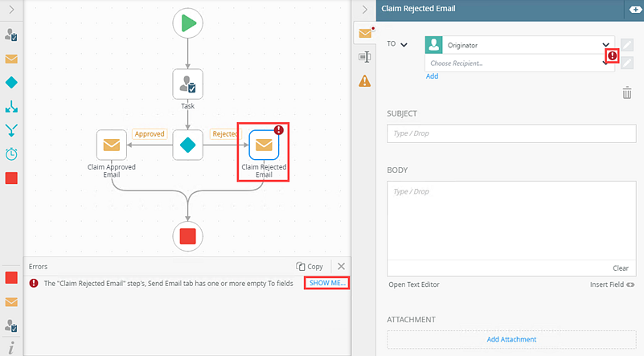The width and height of the screenshot is (644, 356).
Task: Open the Errors warning tab
Action: (x=365, y=81)
